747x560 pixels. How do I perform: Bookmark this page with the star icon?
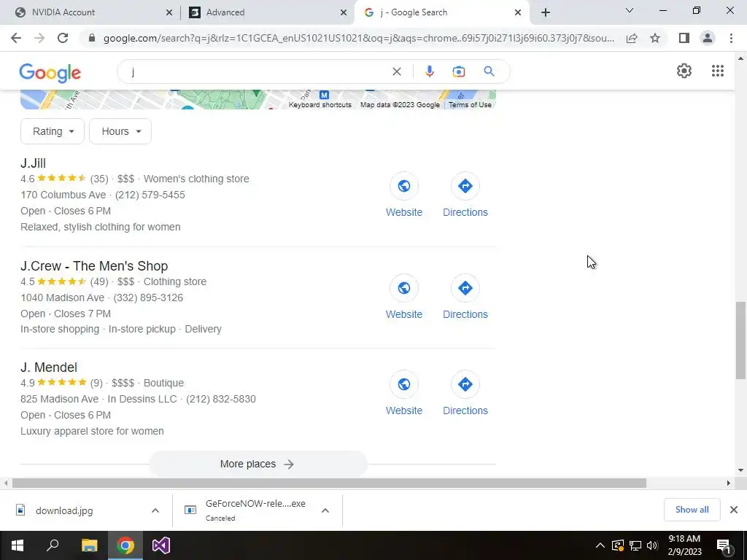pyautogui.click(x=655, y=38)
